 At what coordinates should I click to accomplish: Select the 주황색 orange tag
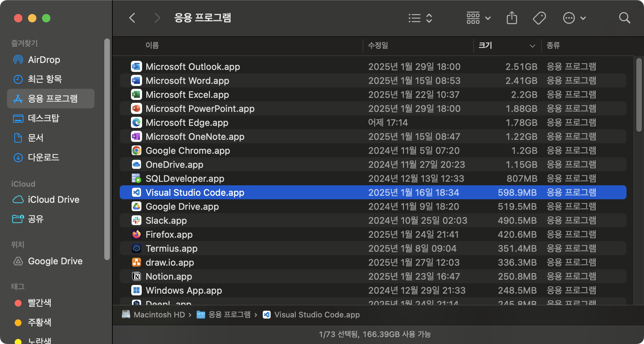(51, 323)
